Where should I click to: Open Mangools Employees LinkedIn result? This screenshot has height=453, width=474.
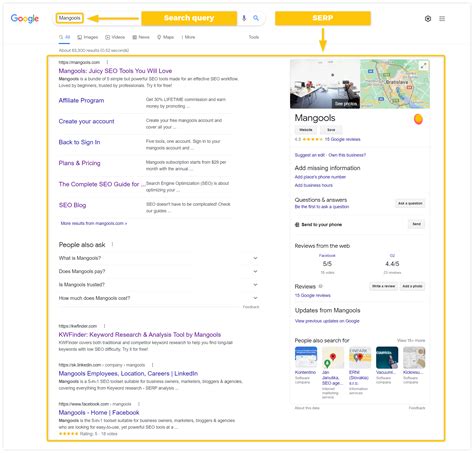coord(128,374)
